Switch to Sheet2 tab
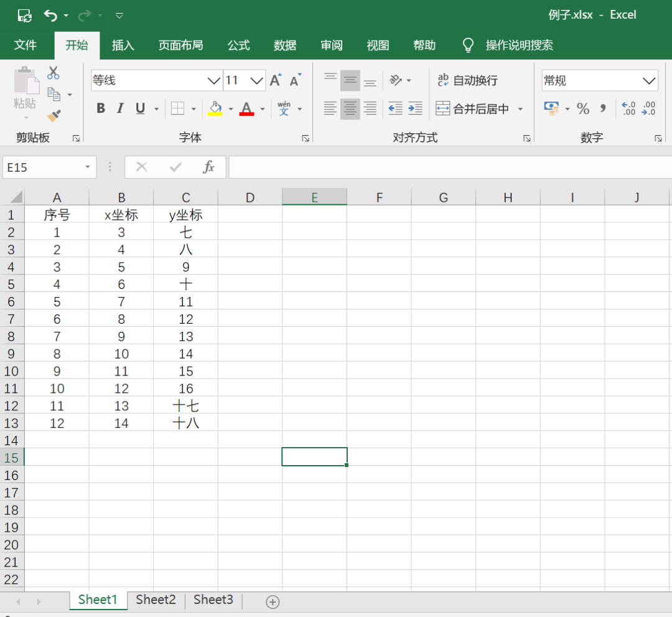The image size is (672, 617). point(156,600)
